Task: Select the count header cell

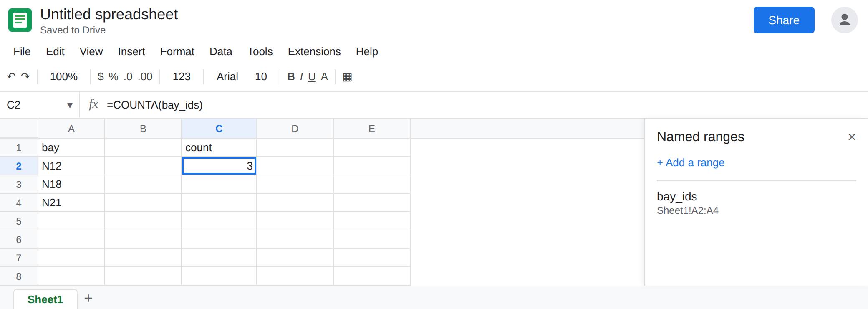Action: [x=219, y=147]
